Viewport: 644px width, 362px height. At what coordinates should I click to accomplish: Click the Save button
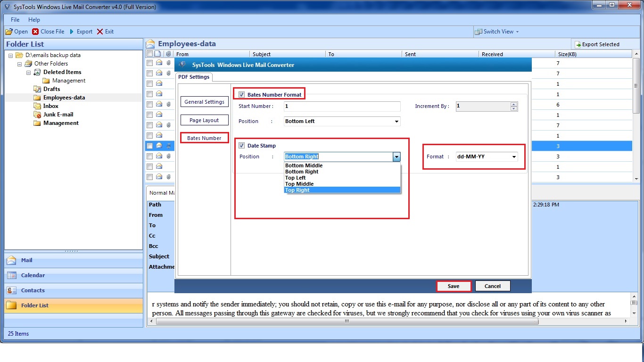(454, 286)
